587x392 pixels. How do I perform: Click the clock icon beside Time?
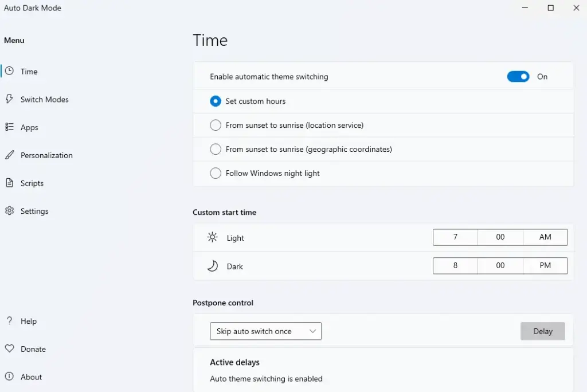click(x=9, y=71)
